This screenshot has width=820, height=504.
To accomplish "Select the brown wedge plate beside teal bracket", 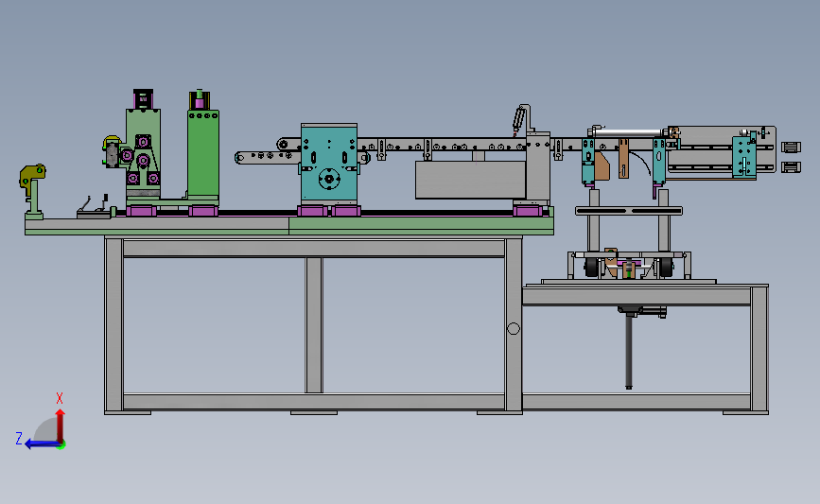I will click(602, 166).
